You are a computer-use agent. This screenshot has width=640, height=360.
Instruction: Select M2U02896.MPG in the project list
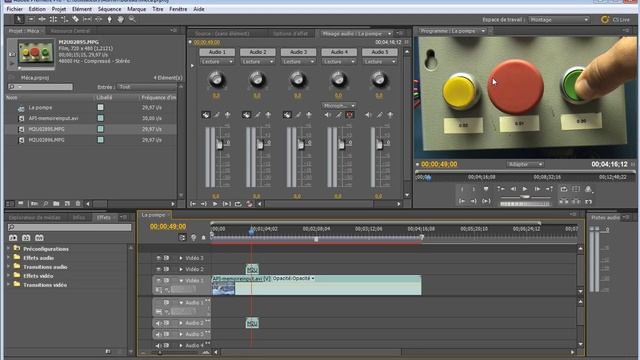click(46, 140)
